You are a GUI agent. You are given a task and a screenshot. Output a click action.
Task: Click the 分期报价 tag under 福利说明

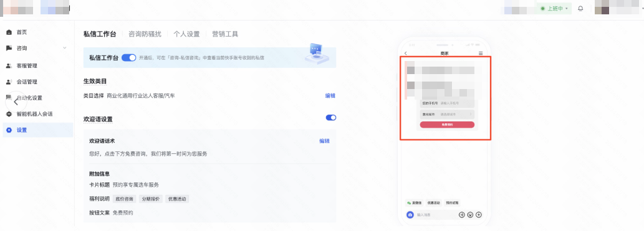pyautogui.click(x=151, y=199)
